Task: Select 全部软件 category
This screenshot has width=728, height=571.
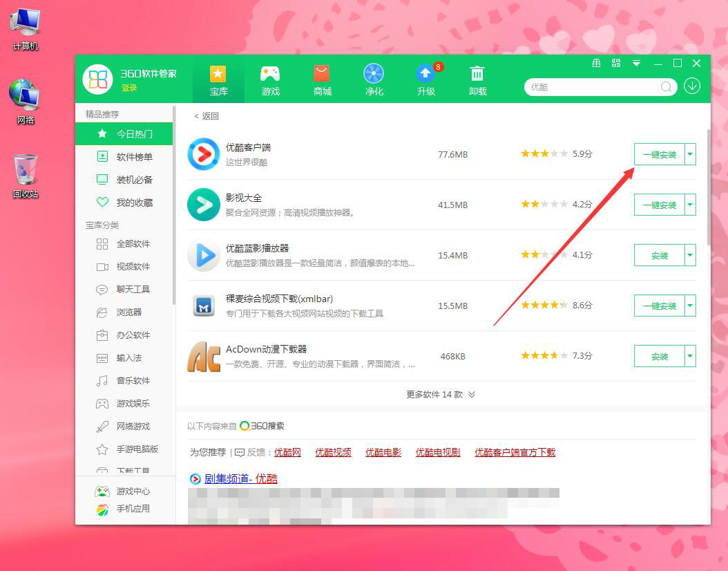Action: click(124, 244)
